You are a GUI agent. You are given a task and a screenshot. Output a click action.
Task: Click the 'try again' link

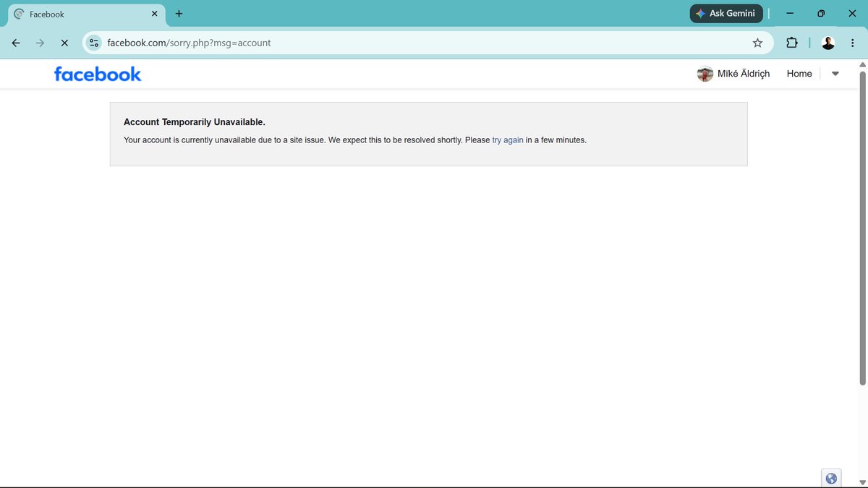(x=508, y=140)
